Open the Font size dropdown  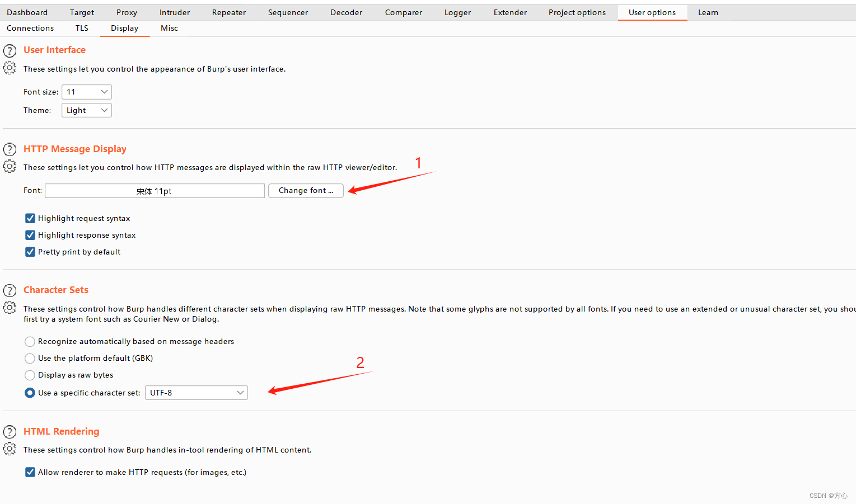click(x=87, y=92)
